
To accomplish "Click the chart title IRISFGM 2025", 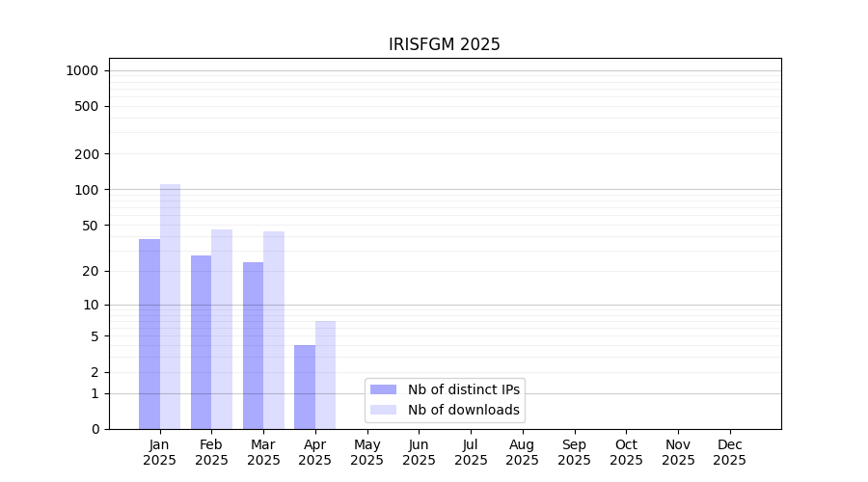I will click(444, 44).
